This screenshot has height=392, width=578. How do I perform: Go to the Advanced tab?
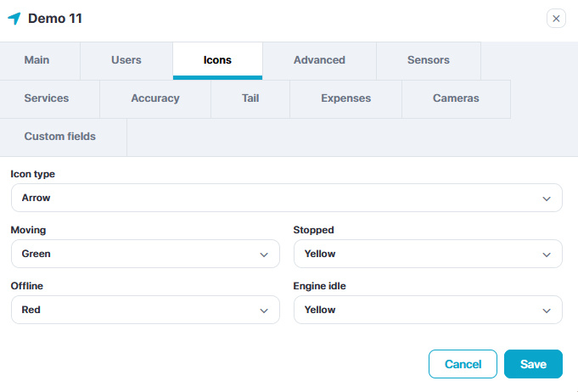click(319, 60)
